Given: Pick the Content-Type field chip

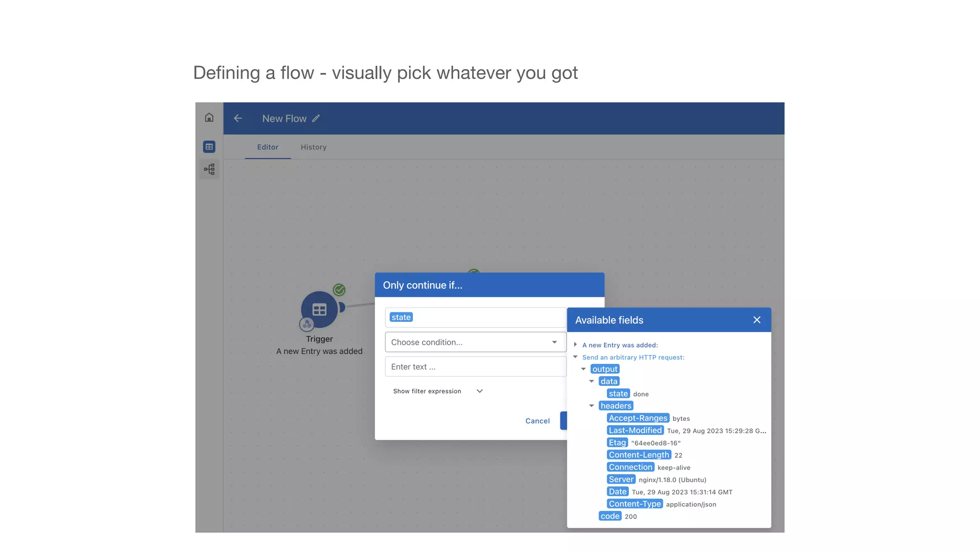Looking at the screenshot, I should click(635, 504).
